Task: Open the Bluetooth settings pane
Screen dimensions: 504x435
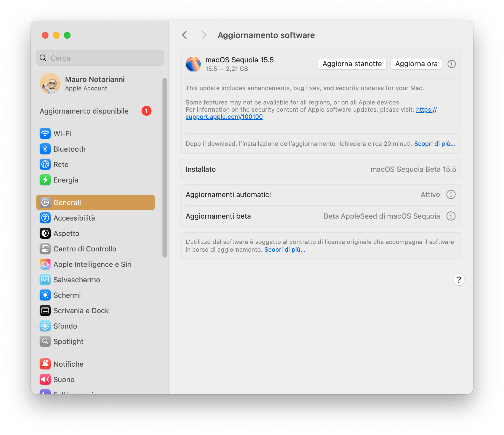Action: (95, 149)
